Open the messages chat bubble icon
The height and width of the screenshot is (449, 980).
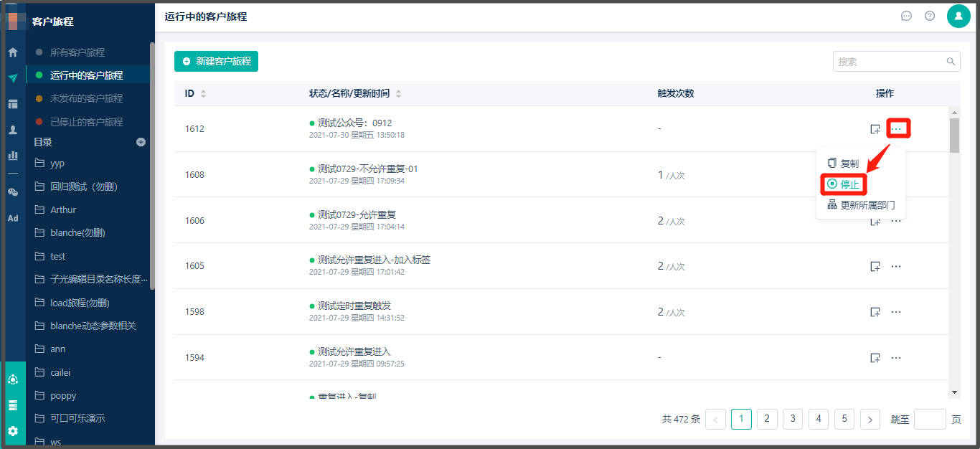(906, 16)
